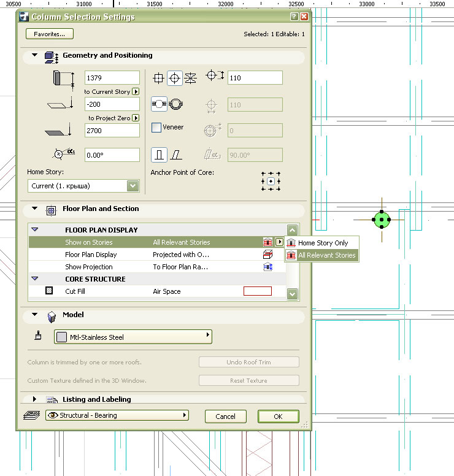Click the elevation to project zero icon
This screenshot has width=454, height=476.
point(58,130)
